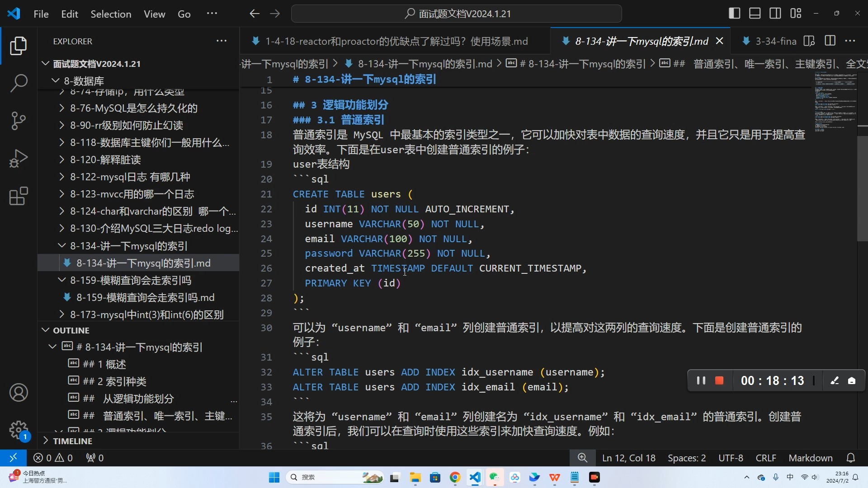The image size is (868, 488).
Task: Open the Extensions view
Action: 19,196
